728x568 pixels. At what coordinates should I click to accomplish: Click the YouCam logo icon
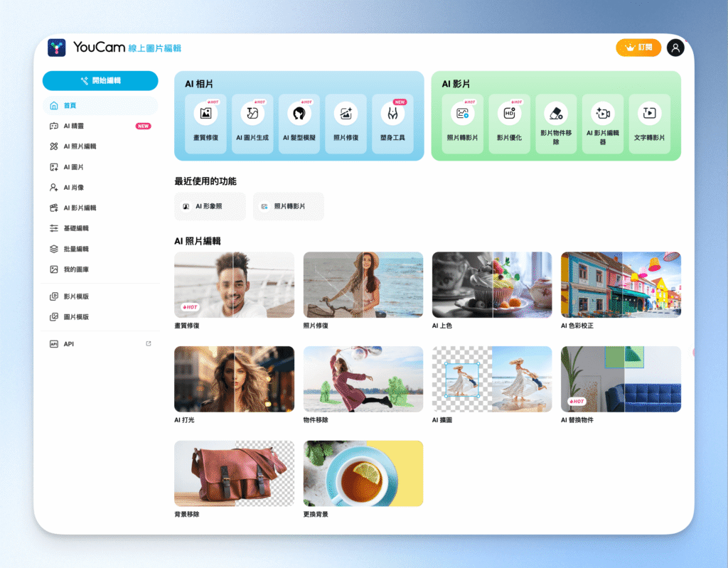pyautogui.click(x=57, y=48)
